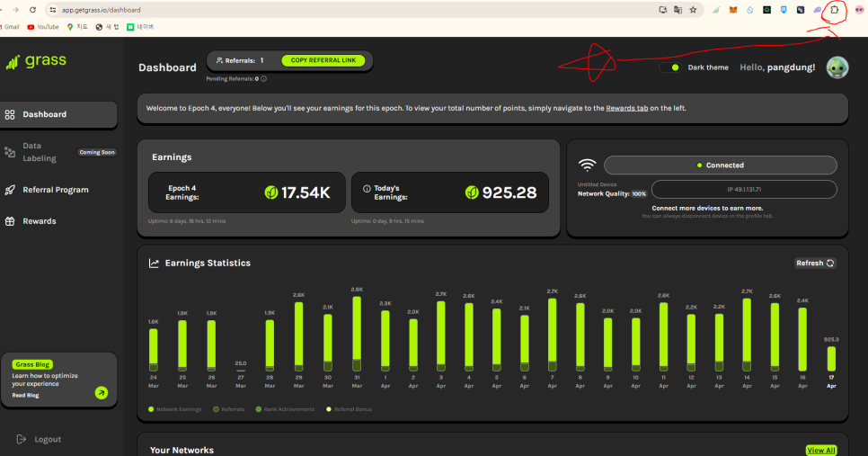This screenshot has height=456, width=868.
Task: Open the Data Labeling sidebar item
Action: point(58,152)
